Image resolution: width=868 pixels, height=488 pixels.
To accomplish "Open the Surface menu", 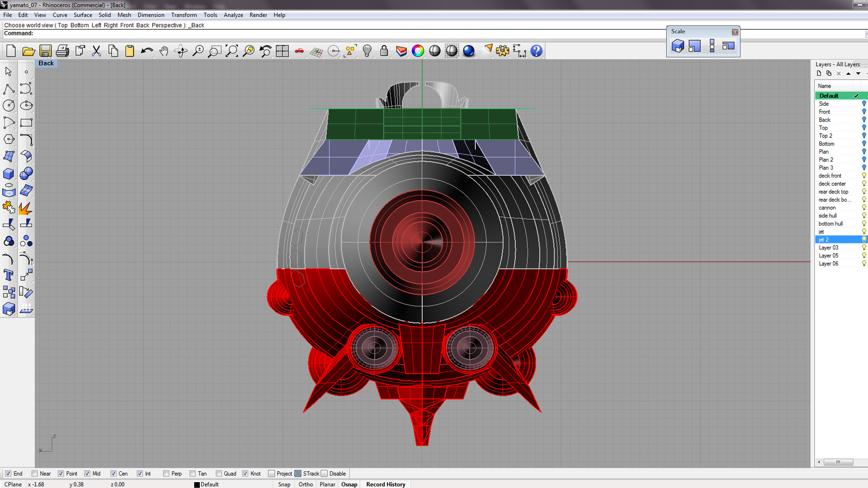I will 83,15.
